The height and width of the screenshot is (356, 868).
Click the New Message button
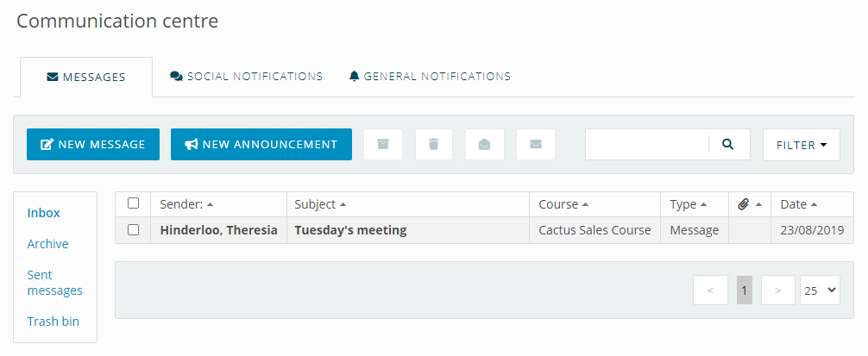click(x=93, y=144)
